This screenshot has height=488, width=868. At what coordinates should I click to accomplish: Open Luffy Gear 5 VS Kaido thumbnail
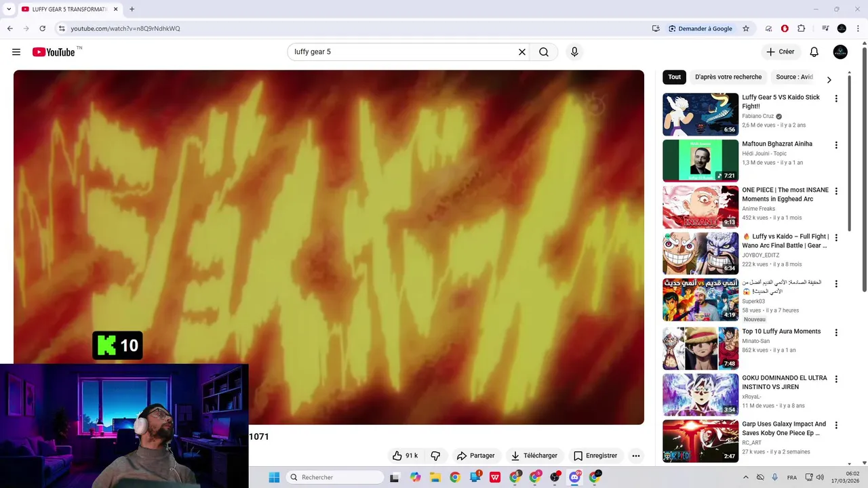click(701, 115)
